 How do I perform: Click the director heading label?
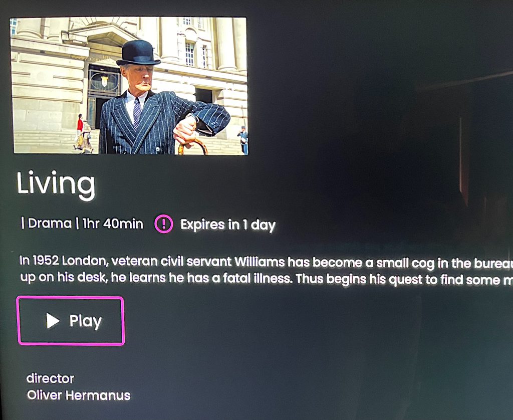click(x=50, y=378)
